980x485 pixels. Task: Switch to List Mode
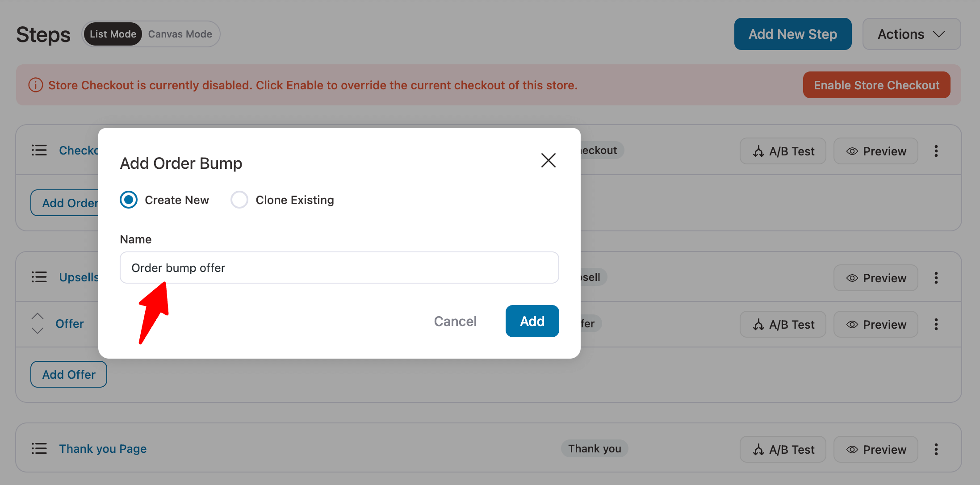click(x=113, y=34)
